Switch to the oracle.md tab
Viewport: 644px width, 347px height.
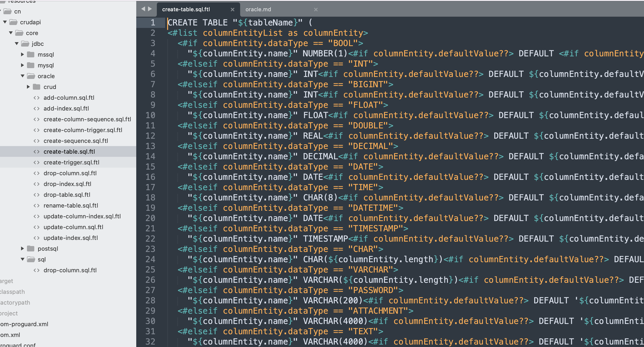click(258, 10)
